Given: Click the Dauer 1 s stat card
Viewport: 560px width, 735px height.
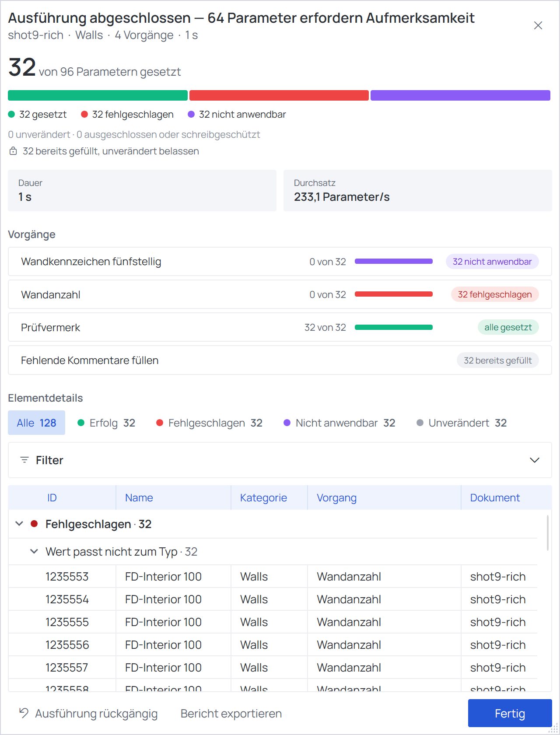Looking at the screenshot, I should 142,190.
